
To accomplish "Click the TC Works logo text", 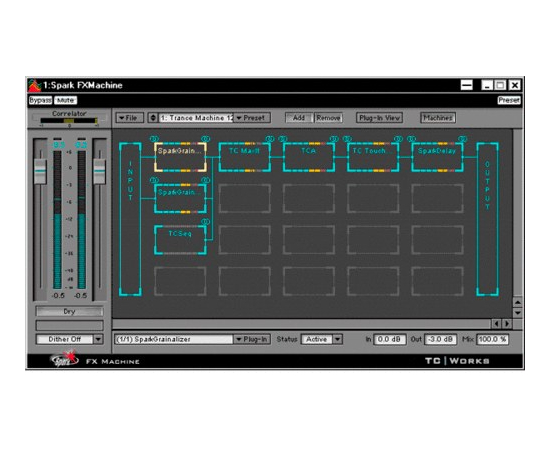I will pos(457,361).
